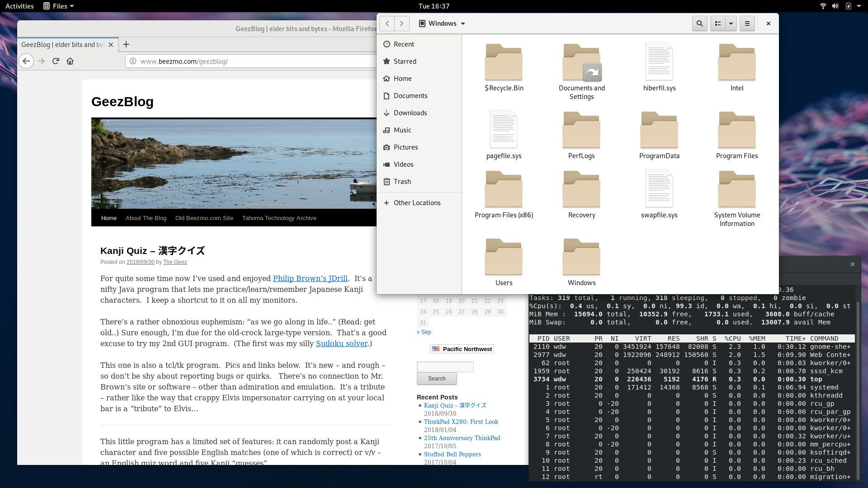Select the hiberfil.sys file
The height and width of the screenshot is (488, 868).
click(x=659, y=68)
